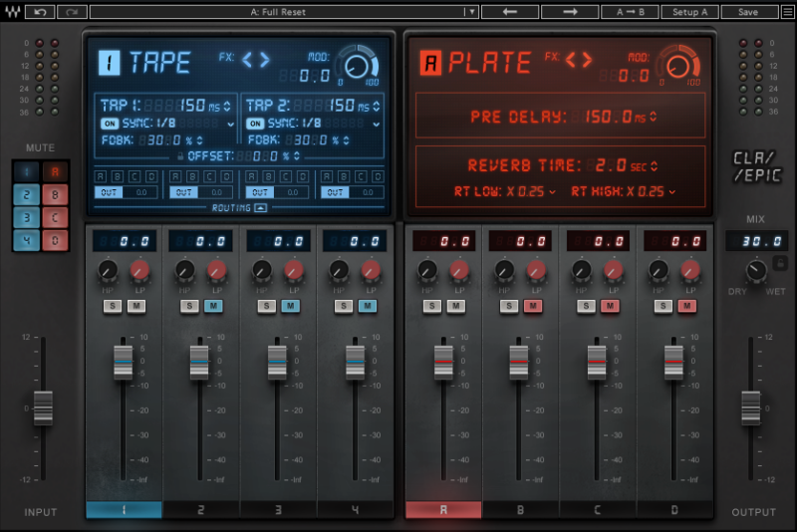The image size is (797, 532).
Task: Open the preset name dropdown
Action: tap(470, 12)
